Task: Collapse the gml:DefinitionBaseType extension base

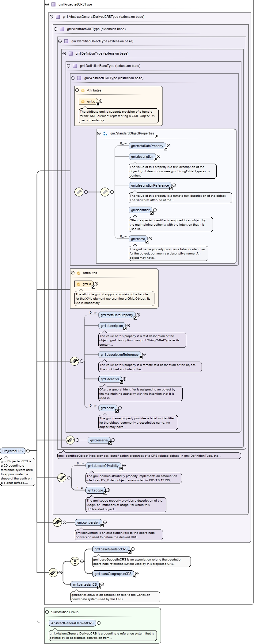Action: coord(68,66)
